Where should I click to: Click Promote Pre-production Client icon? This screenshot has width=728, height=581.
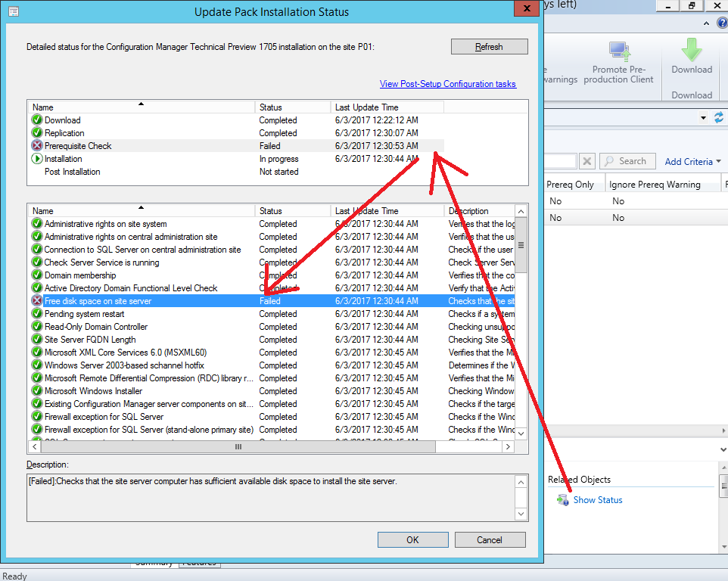click(x=619, y=51)
